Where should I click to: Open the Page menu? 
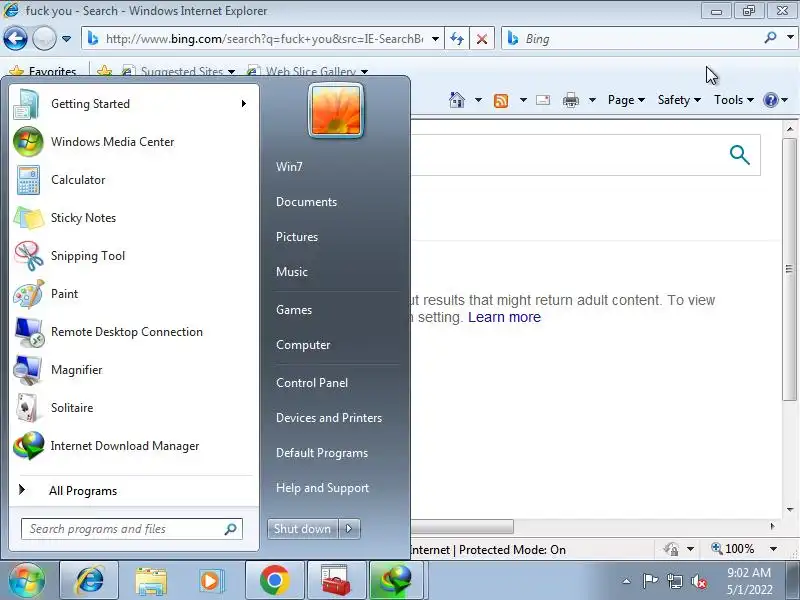[x=626, y=100]
